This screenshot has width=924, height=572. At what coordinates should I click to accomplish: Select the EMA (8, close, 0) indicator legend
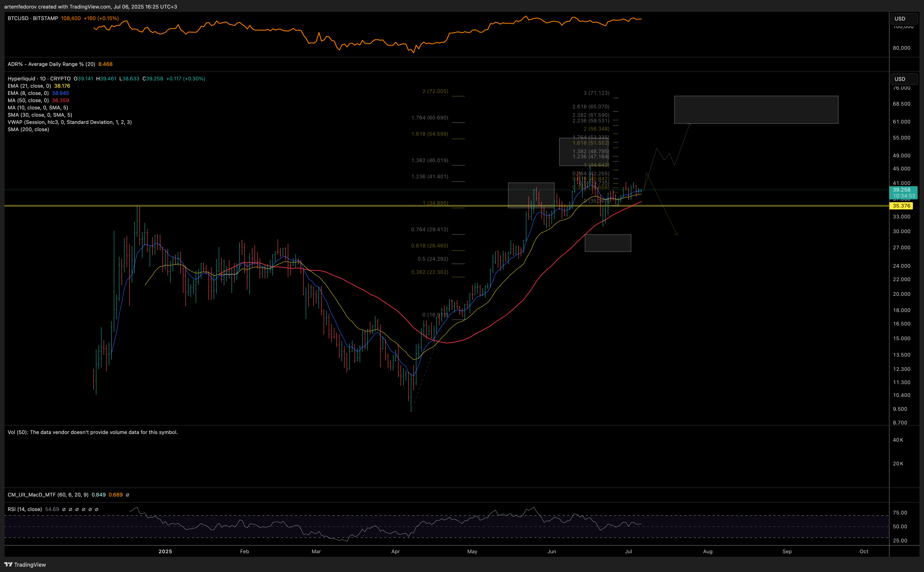pos(28,93)
